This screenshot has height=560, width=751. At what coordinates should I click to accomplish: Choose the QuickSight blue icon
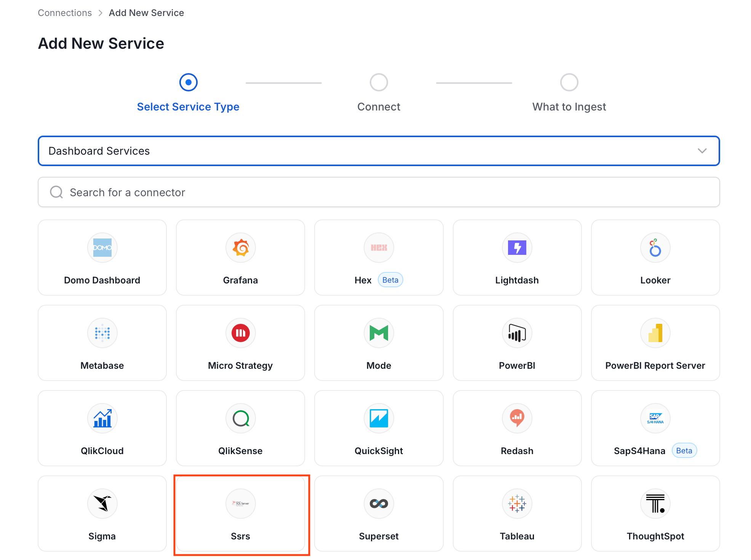click(x=379, y=418)
